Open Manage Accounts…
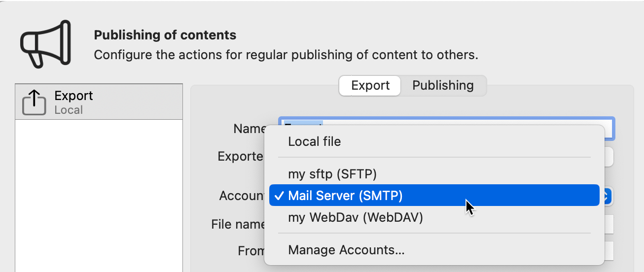644x272 pixels. [346, 250]
